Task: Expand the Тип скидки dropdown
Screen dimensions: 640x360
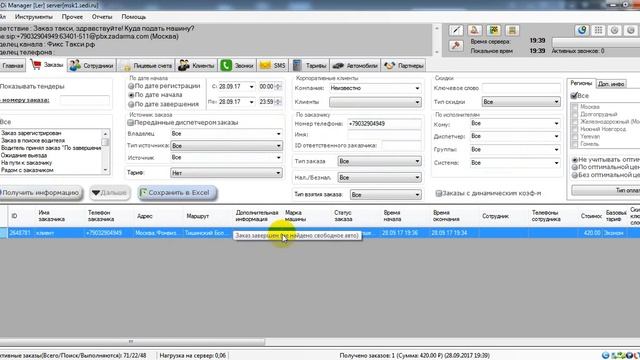Action: pos(556,102)
